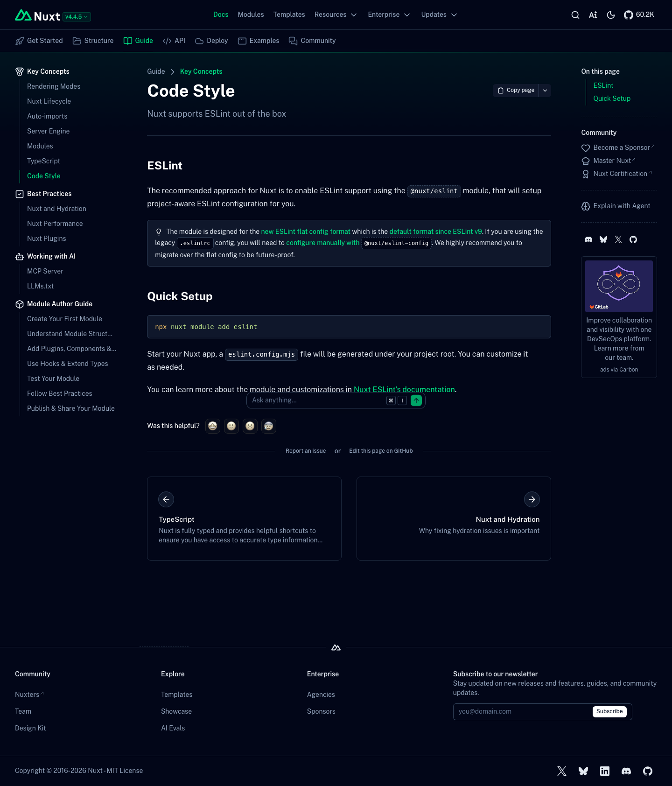Open the AI assistant icon in header
The width and height of the screenshot is (672, 786).
click(593, 15)
